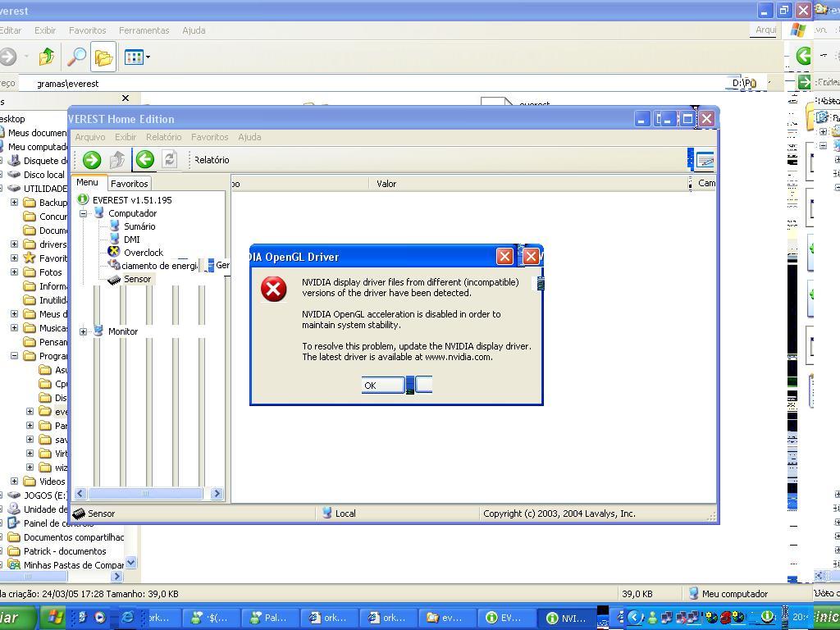Screen dimensions: 840x630
Task: Click the Local entry in EVEREST status bar
Action: 345,514
